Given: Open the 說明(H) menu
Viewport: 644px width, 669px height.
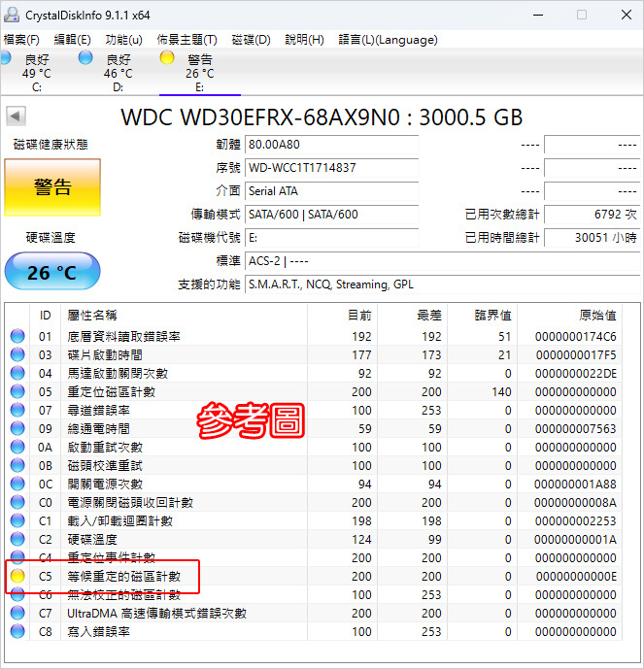Looking at the screenshot, I should coord(304,40).
